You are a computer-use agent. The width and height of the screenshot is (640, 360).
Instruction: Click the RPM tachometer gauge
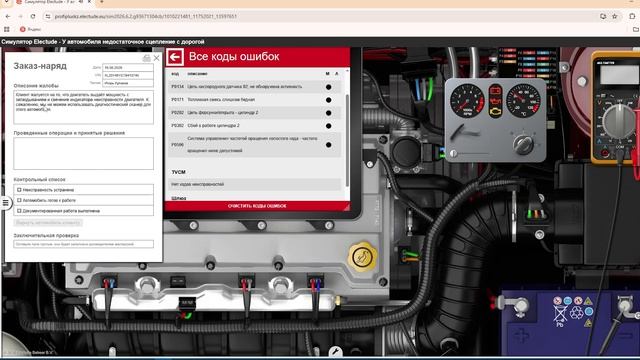[x=467, y=101]
